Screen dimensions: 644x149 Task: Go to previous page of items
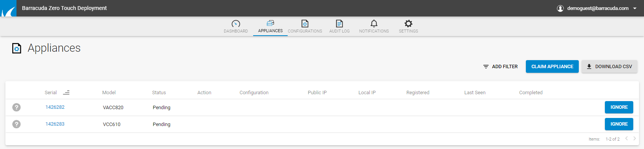click(626, 139)
